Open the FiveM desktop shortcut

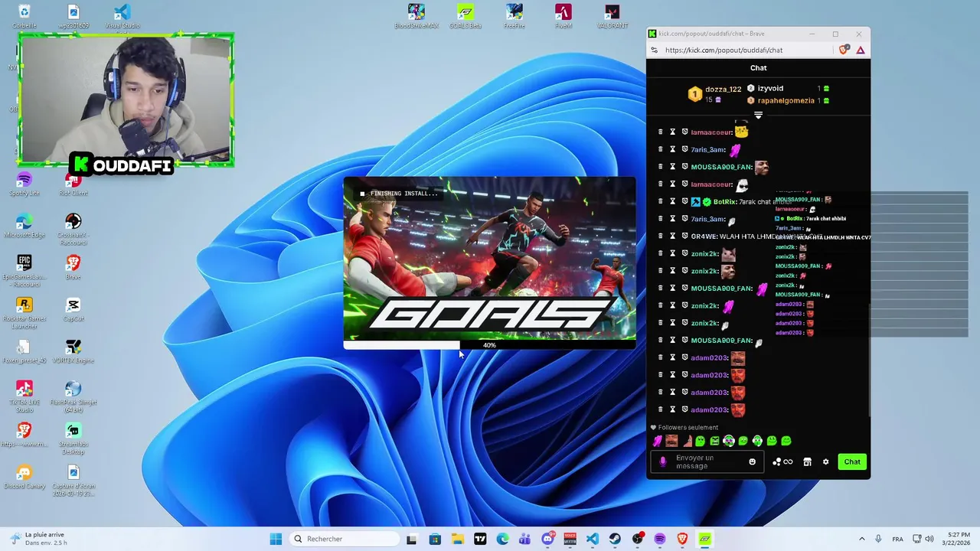(x=563, y=16)
